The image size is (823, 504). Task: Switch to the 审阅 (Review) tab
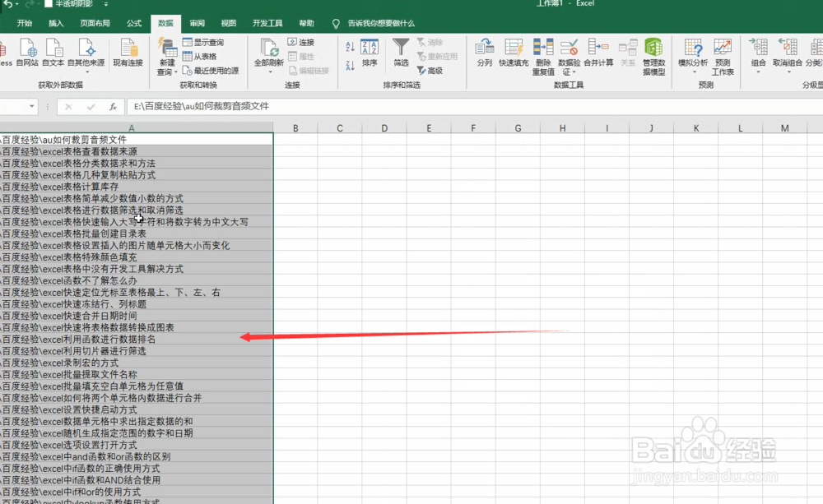[197, 23]
